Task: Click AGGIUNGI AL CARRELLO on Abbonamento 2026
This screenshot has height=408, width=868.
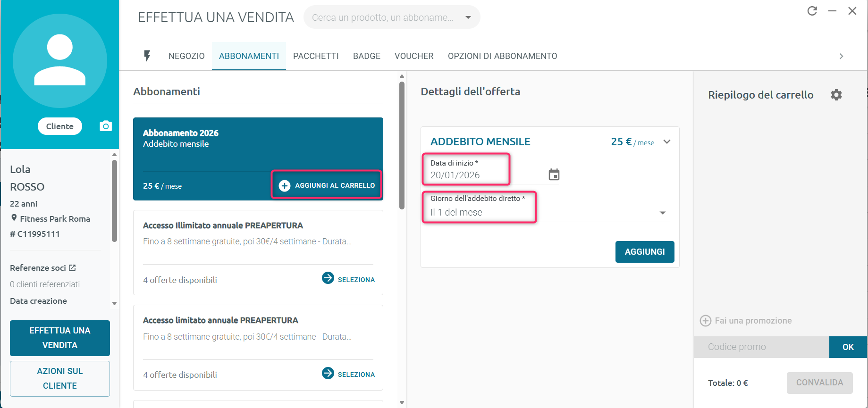Action: 327,185
